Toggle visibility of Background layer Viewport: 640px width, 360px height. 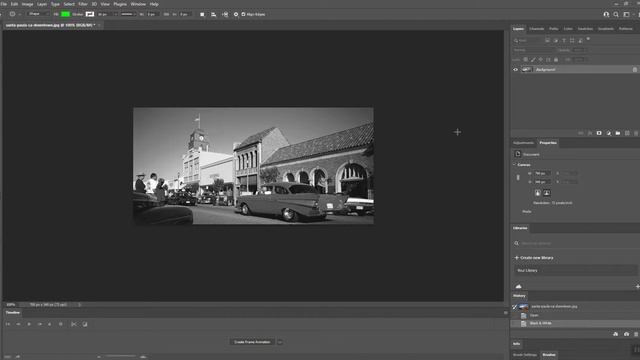516,70
